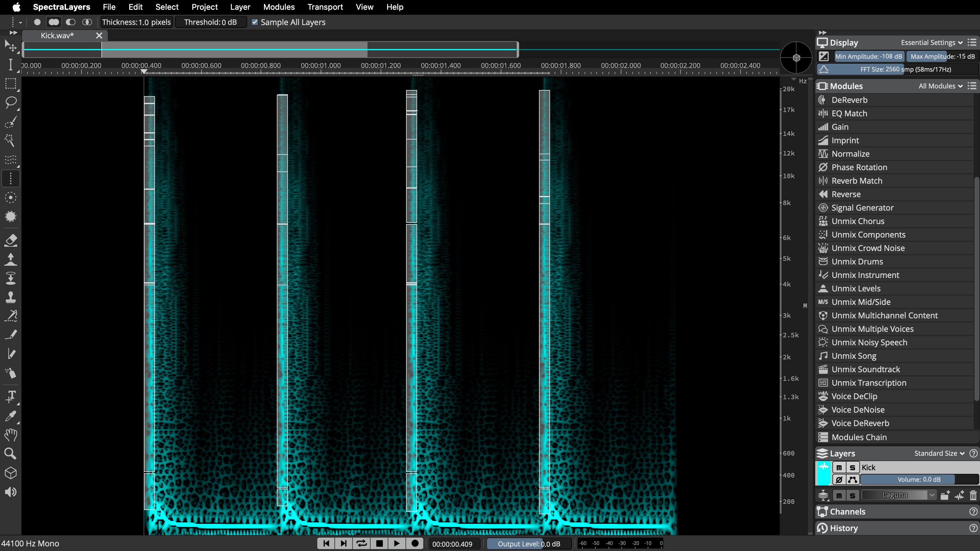Open the Unmix Drums module

coord(857,262)
